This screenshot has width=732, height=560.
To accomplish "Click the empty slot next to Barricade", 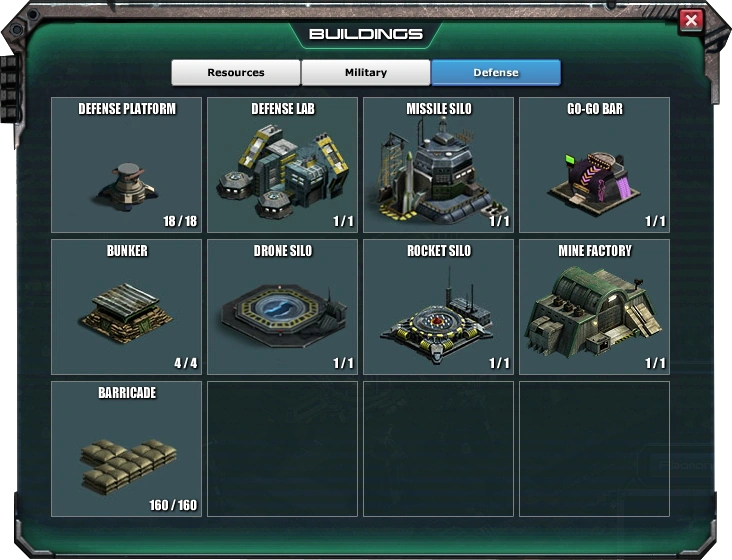I will 282,449.
